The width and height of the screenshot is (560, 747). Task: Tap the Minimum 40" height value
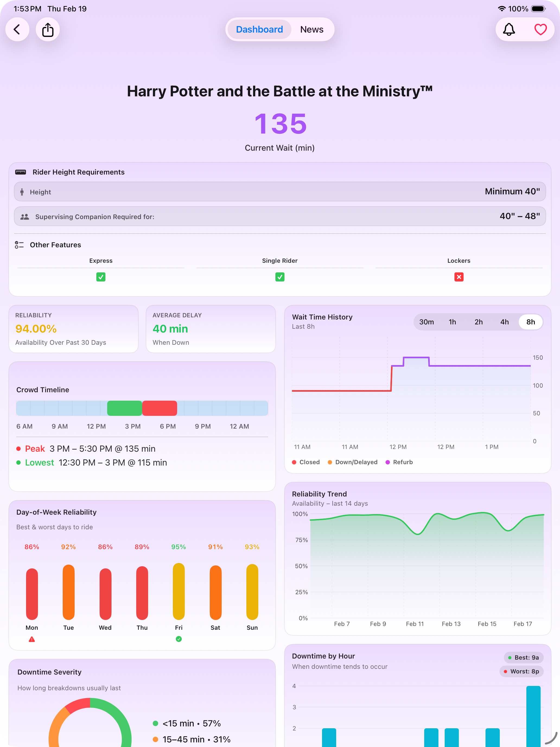(x=512, y=191)
